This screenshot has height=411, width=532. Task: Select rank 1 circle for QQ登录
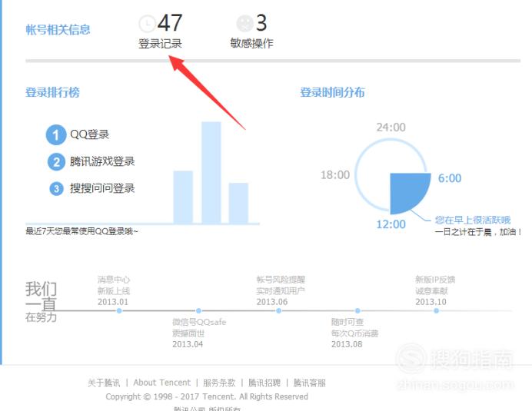[x=56, y=134]
